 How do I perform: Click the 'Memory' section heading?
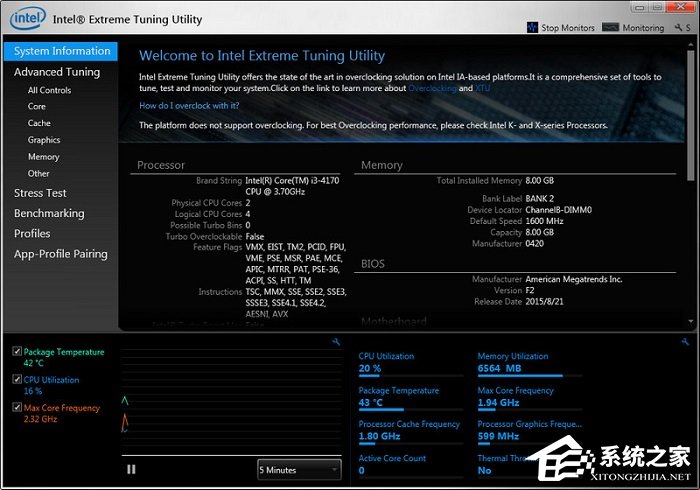pyautogui.click(x=382, y=165)
